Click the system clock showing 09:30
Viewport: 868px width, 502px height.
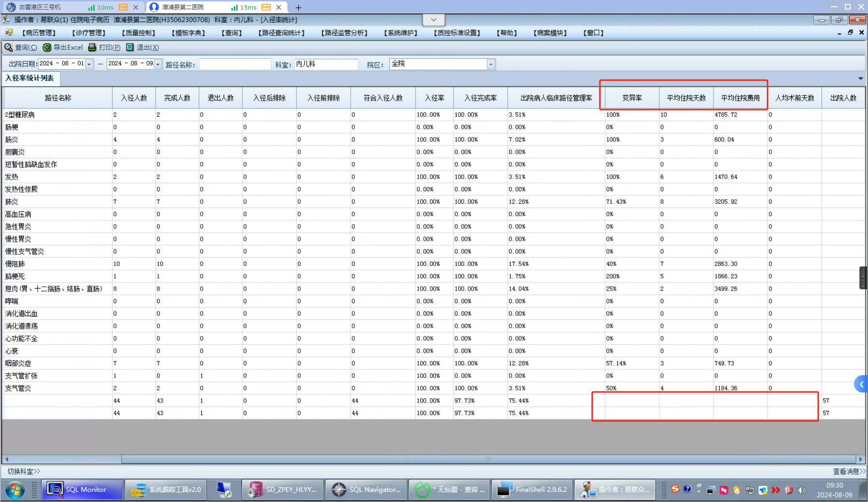pyautogui.click(x=834, y=486)
